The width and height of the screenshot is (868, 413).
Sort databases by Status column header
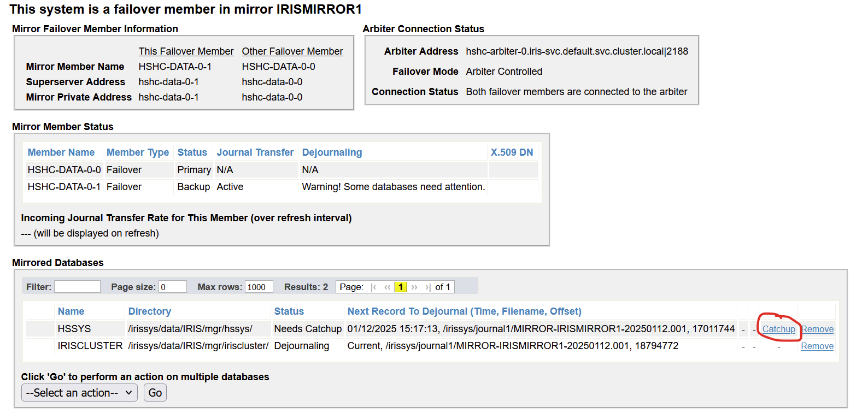point(289,311)
